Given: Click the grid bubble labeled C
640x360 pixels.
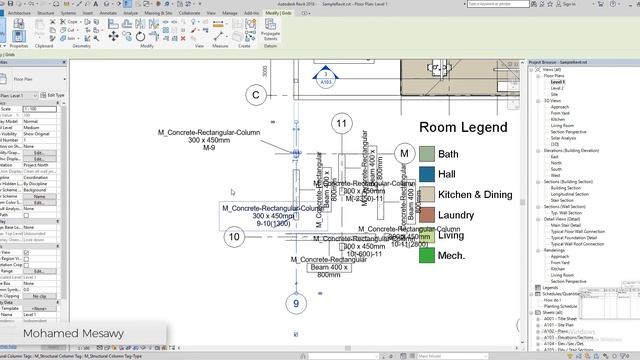Looking at the screenshot, I should click(x=256, y=95).
